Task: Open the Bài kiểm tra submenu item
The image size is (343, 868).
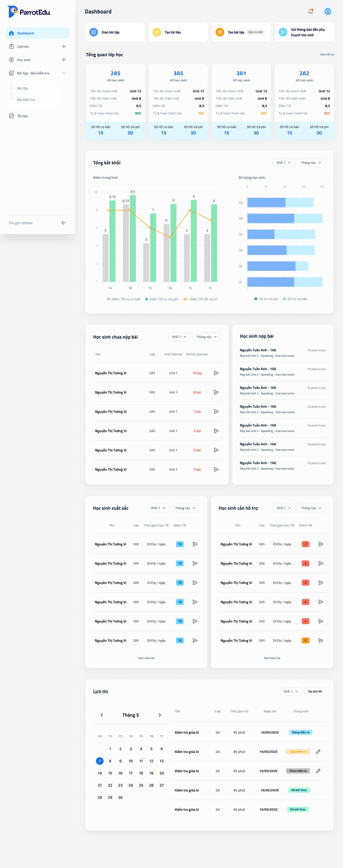Action: point(26,100)
